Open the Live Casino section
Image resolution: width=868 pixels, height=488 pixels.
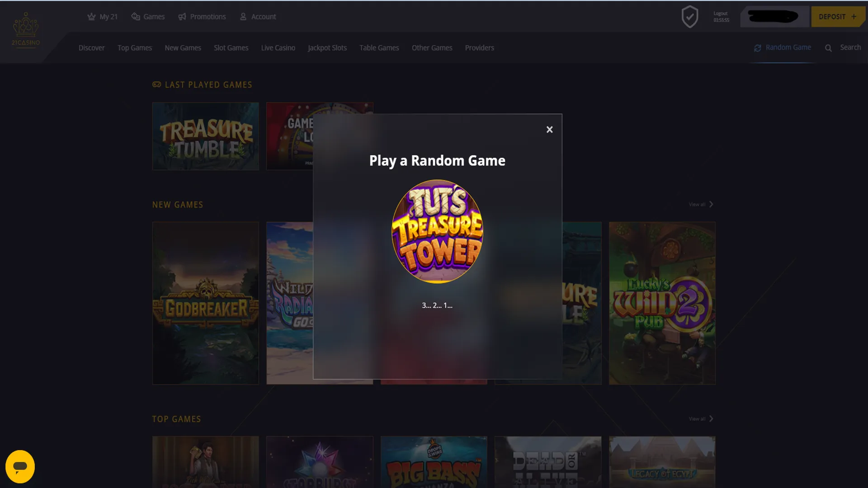(x=278, y=47)
